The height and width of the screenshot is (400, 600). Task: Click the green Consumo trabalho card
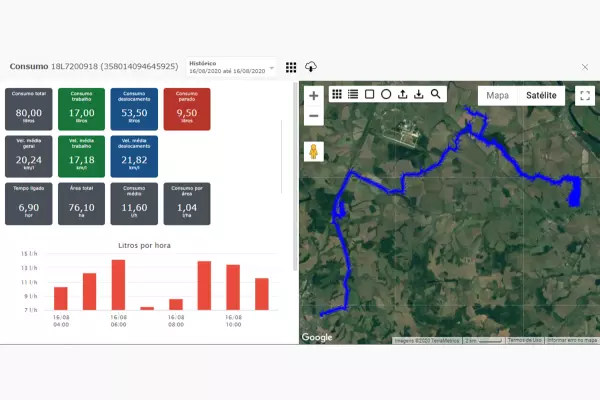point(81,108)
